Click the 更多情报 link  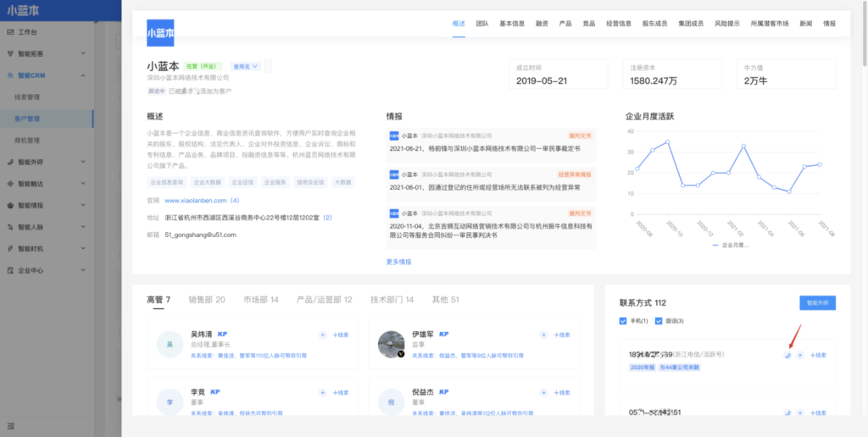[x=398, y=262]
